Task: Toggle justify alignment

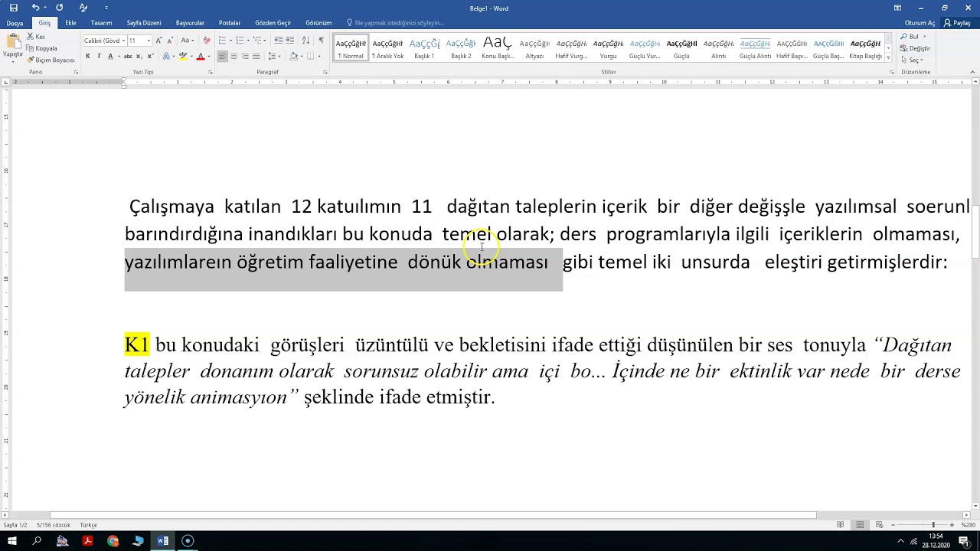Action: pos(256,57)
